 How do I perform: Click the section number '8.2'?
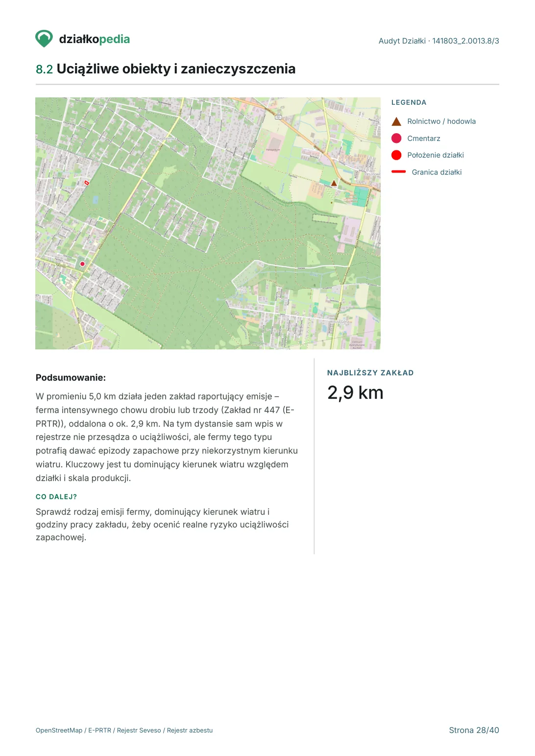click(44, 69)
